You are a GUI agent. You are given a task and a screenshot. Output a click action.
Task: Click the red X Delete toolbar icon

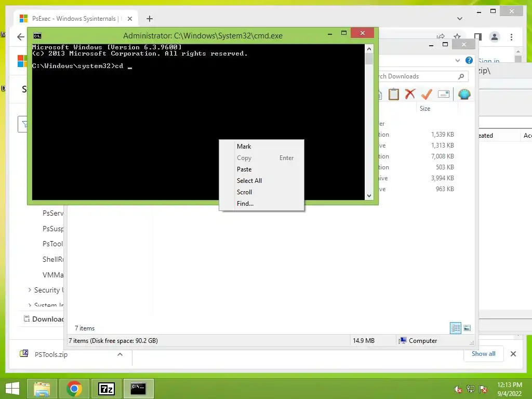pos(410,94)
